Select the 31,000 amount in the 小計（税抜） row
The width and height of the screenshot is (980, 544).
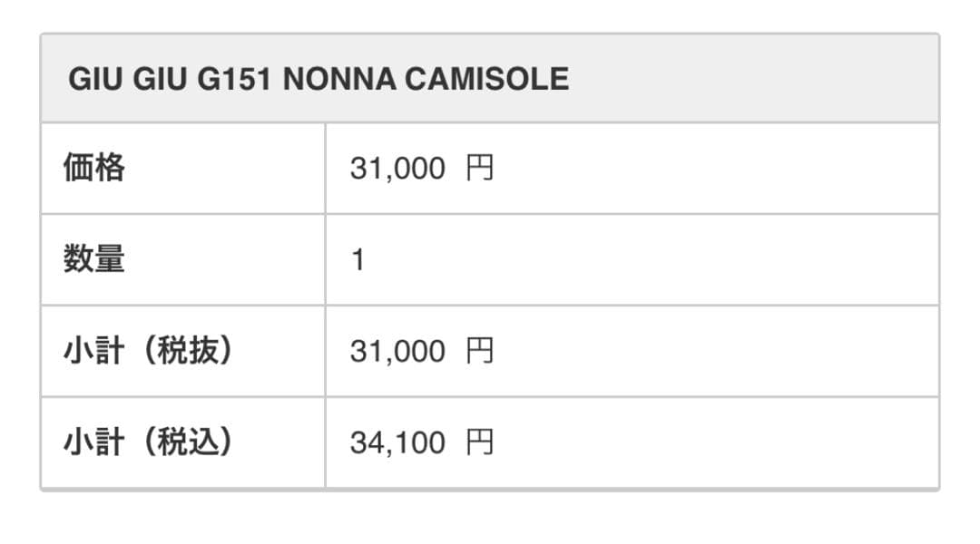pos(397,352)
